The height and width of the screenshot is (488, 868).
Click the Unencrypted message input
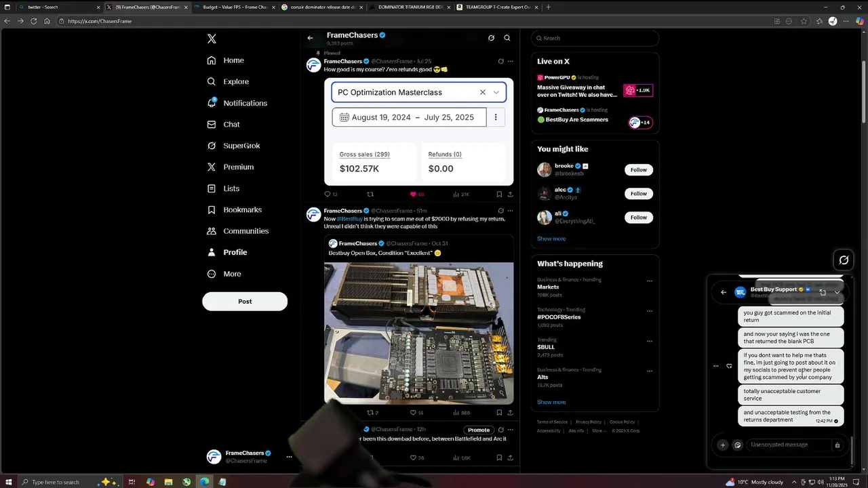pyautogui.click(x=789, y=445)
